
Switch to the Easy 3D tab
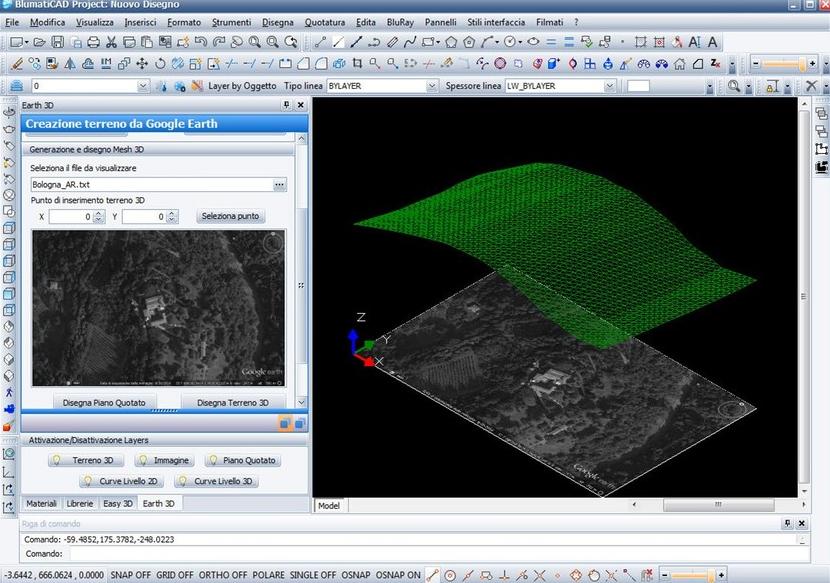(117, 503)
